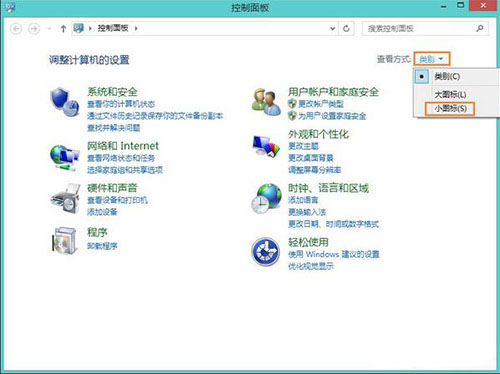Viewport: 500px width, 374px height.
Task: Open the User Accounts people icon
Action: click(x=266, y=101)
